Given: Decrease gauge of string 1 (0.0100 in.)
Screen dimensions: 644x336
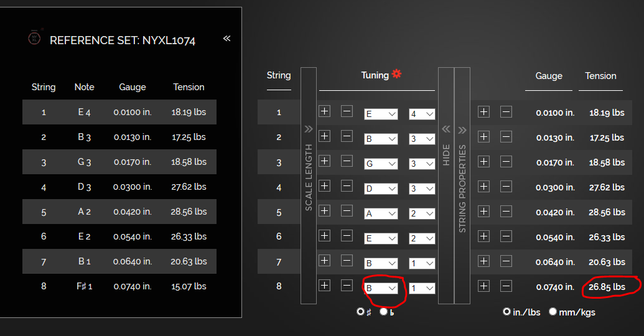Looking at the screenshot, I should [x=506, y=112].
